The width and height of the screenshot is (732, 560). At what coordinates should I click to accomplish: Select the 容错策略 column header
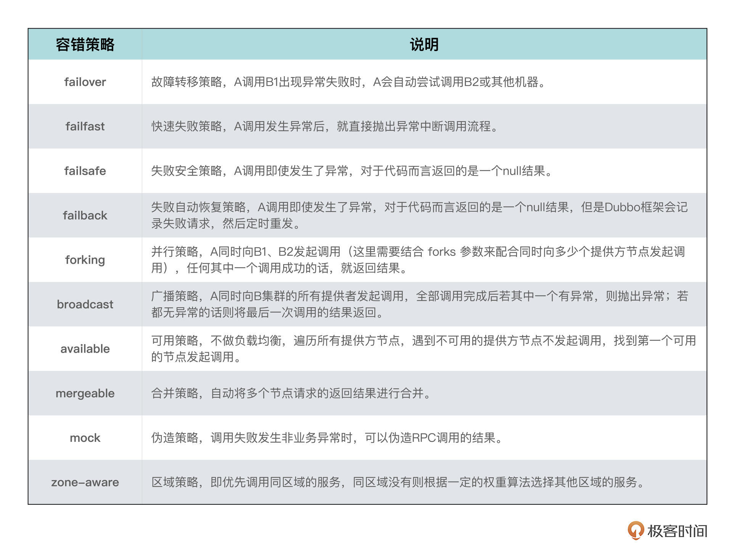(85, 45)
